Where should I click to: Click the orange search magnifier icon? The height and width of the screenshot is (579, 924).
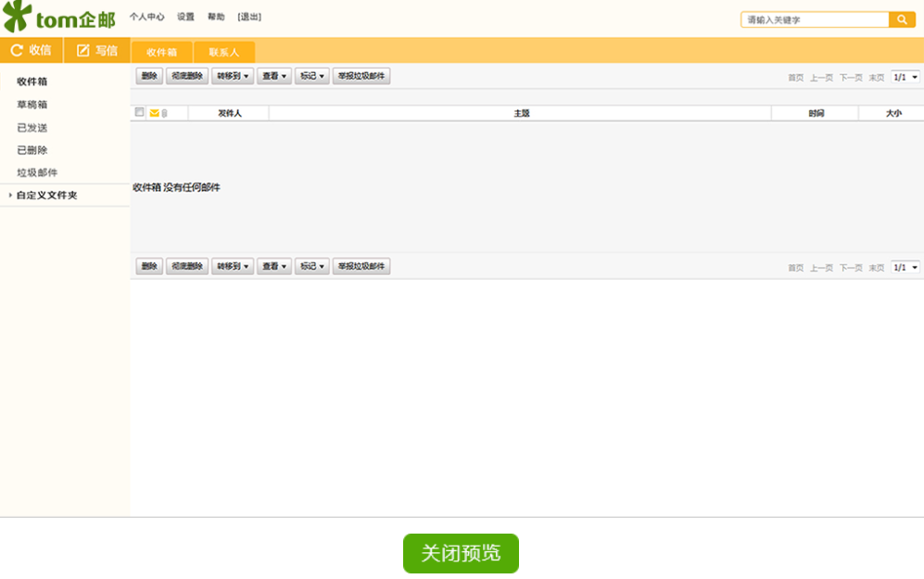pyautogui.click(x=902, y=19)
